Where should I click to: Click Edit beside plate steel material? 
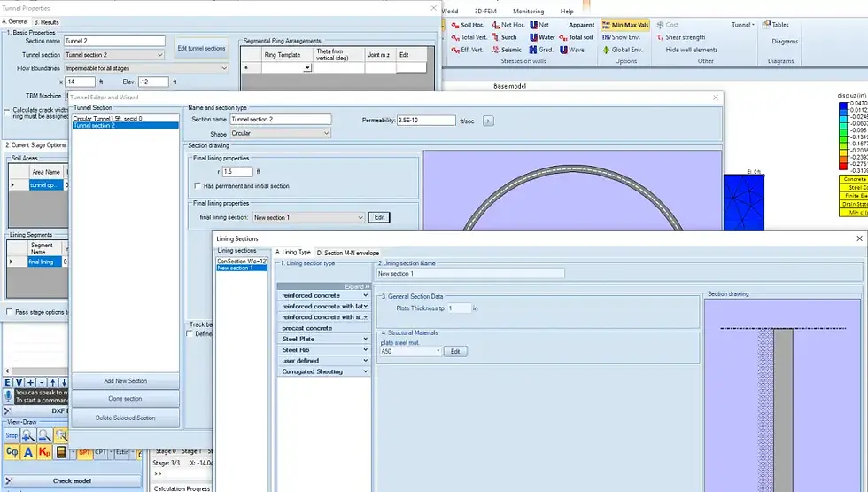coord(455,351)
